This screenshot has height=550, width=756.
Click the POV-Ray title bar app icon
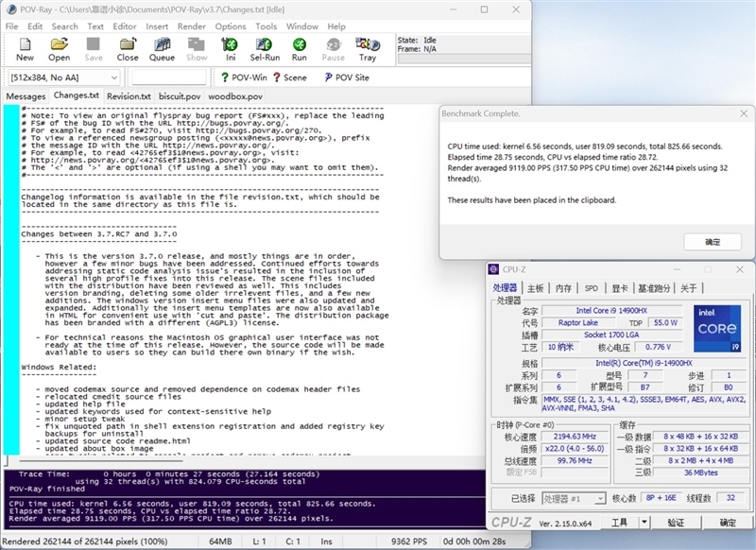(x=12, y=9)
